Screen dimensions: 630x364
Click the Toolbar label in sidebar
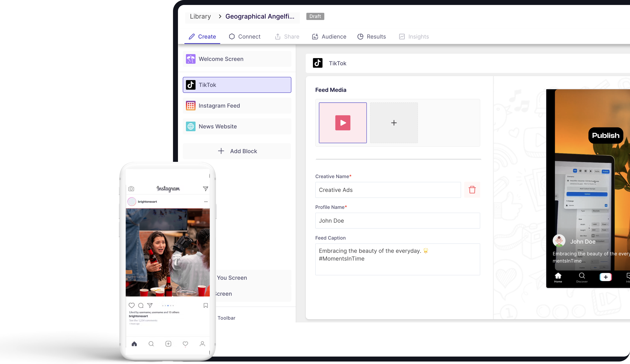click(x=226, y=318)
